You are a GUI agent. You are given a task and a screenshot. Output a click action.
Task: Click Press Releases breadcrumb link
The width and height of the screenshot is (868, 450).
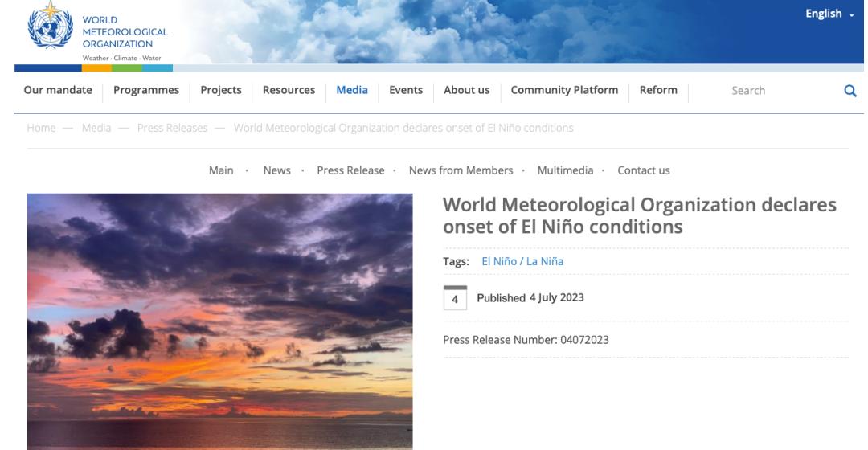pos(172,129)
